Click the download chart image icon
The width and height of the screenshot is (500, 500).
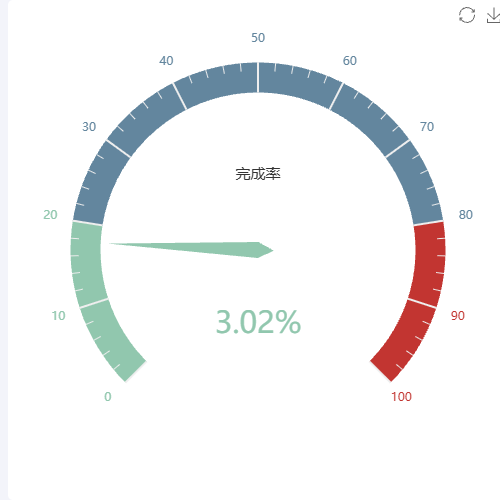click(494, 15)
